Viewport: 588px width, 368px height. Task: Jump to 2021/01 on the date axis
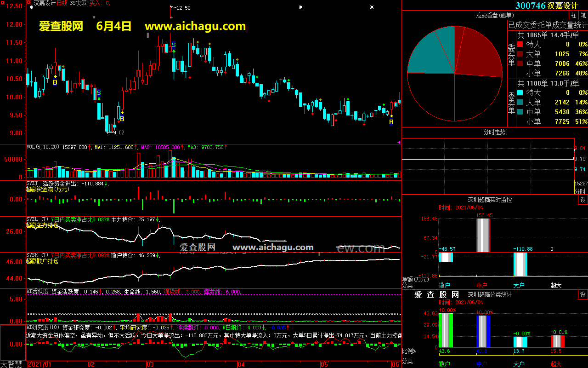[x=40, y=364]
